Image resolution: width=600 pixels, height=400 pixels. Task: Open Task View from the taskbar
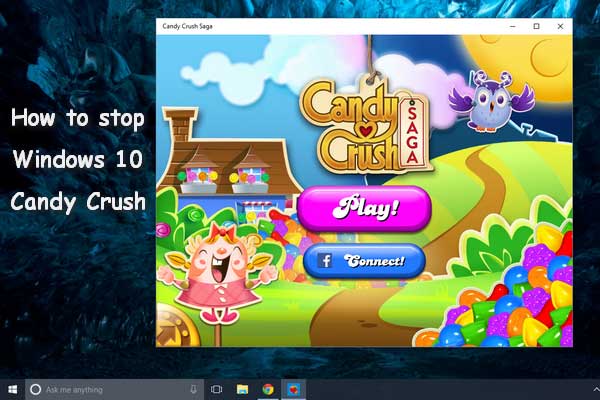[x=216, y=390]
